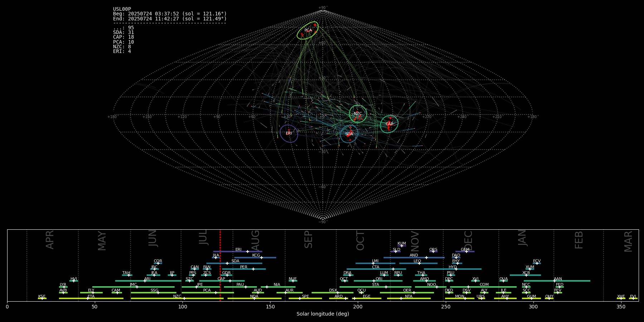Click the NTA shower bar in timeline
The image size is (644, 322).
pyautogui.click(x=409, y=298)
